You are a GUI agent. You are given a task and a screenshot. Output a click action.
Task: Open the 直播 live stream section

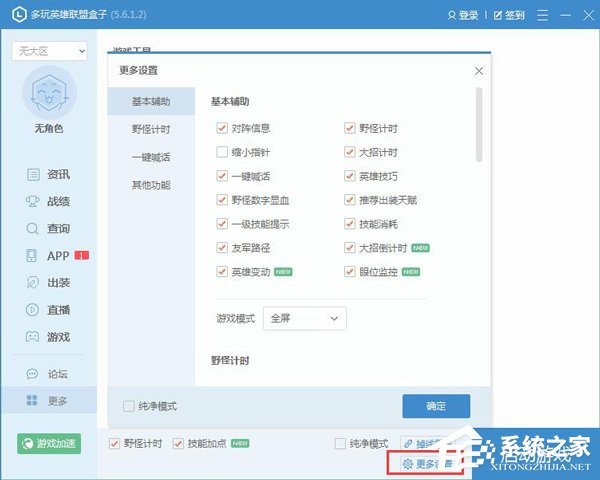point(34,309)
